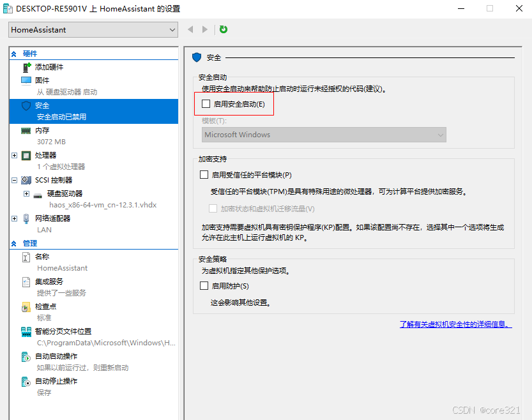Expand the 硬盘驱动器 tree node

[x=26, y=193]
